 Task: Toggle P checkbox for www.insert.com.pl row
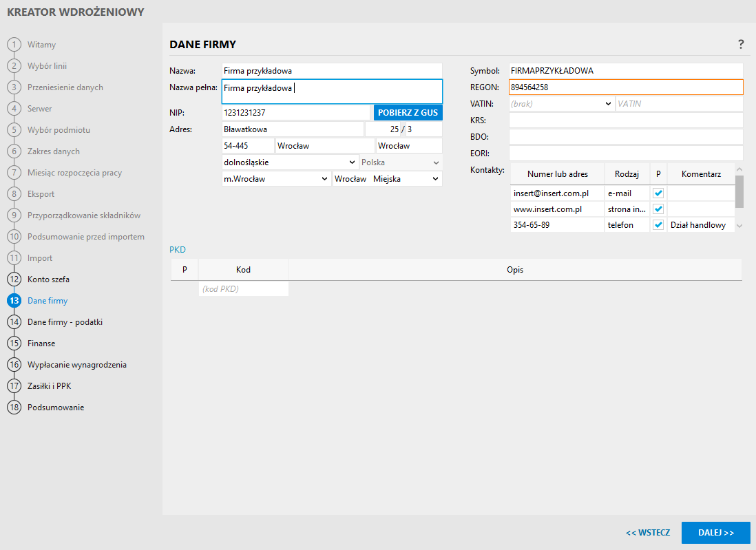658,209
